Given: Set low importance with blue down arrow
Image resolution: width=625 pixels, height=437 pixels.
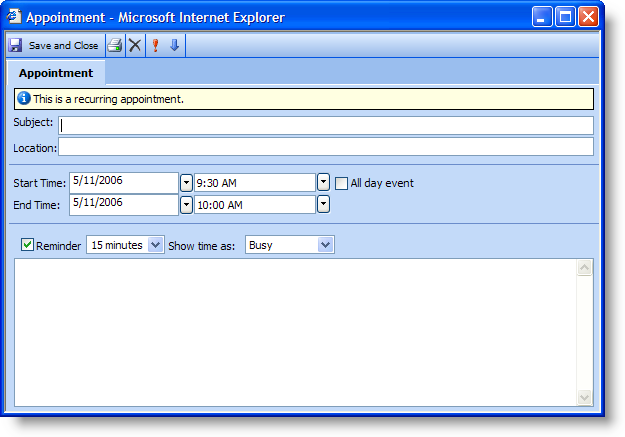Looking at the screenshot, I should coord(174,45).
